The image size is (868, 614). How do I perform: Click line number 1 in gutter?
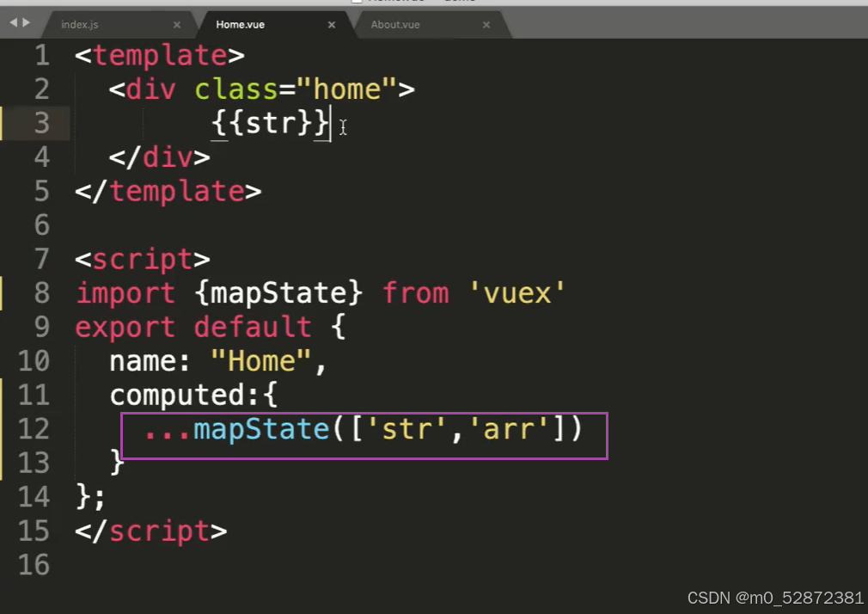tap(42, 55)
